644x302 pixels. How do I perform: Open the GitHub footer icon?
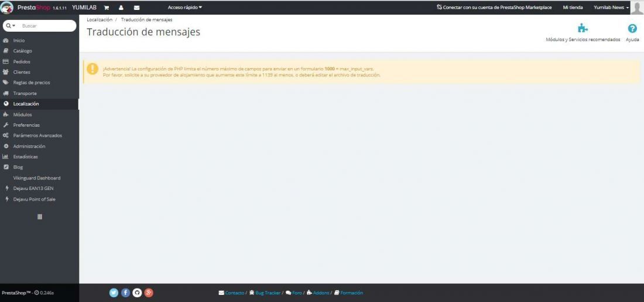[x=137, y=293]
